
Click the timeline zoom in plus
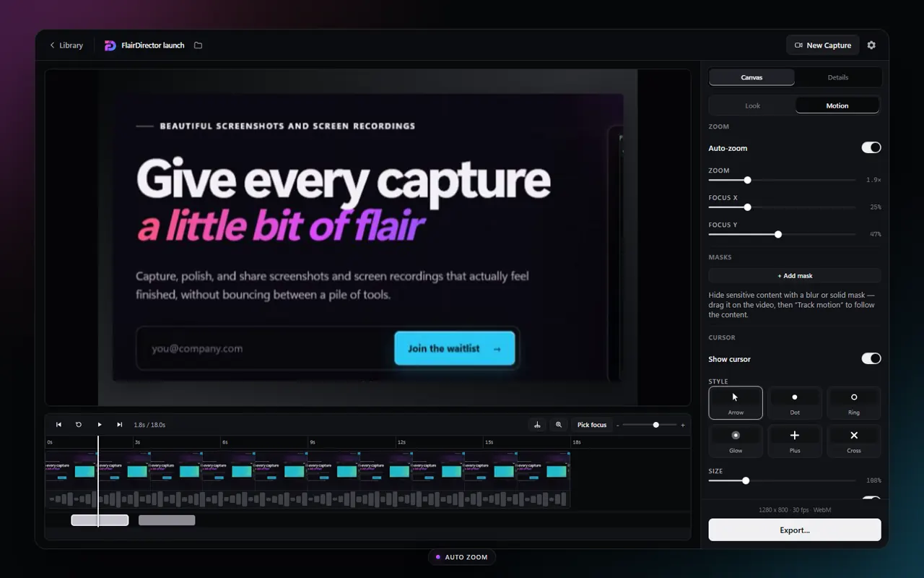(x=683, y=425)
